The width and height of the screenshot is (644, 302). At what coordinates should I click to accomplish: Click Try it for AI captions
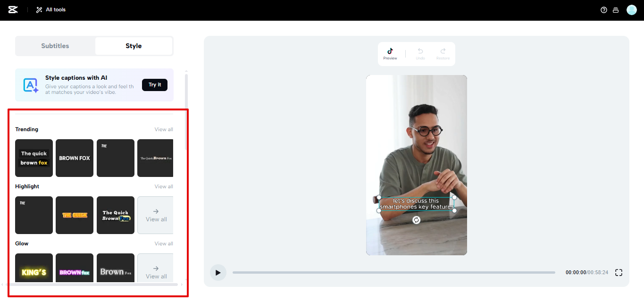tap(155, 85)
